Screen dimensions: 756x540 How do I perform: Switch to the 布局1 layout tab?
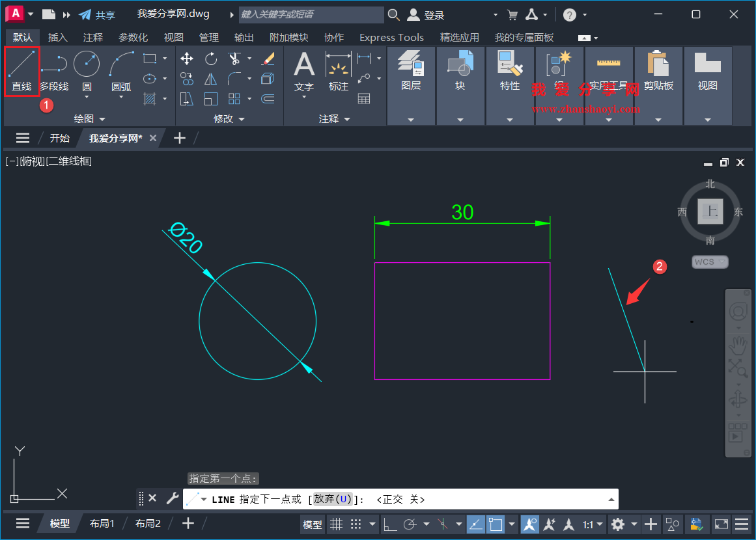pos(103,523)
